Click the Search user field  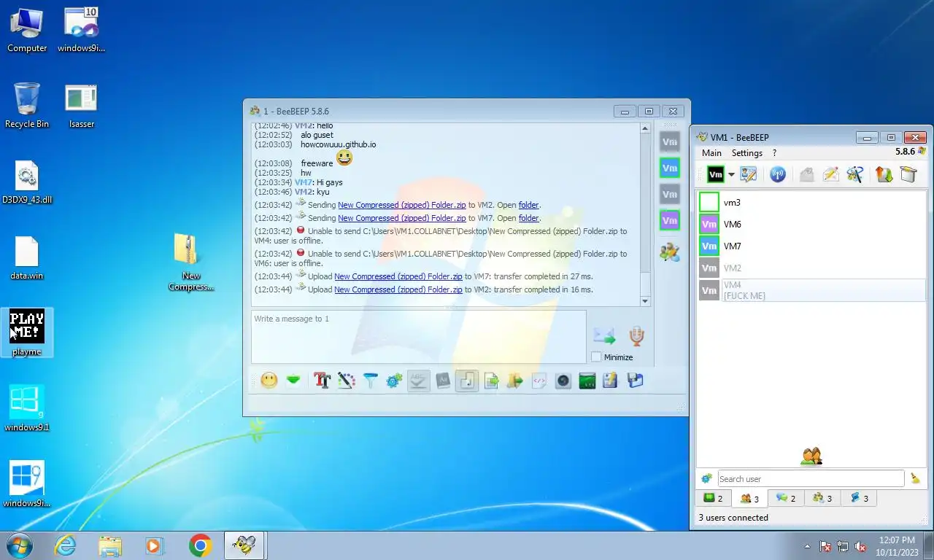tap(811, 479)
